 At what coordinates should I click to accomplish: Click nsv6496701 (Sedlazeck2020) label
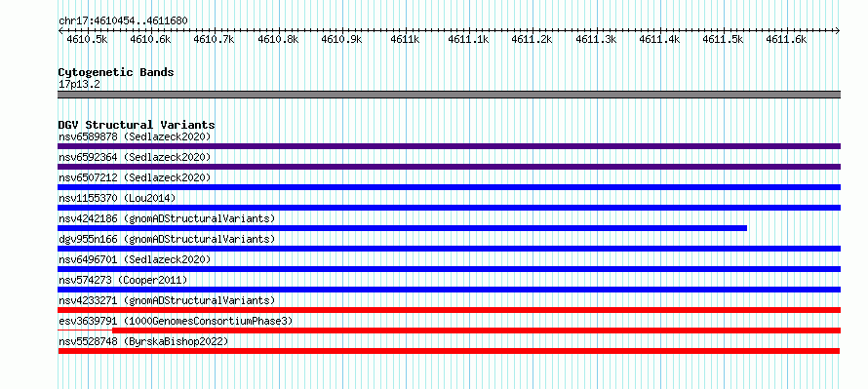[x=135, y=259]
